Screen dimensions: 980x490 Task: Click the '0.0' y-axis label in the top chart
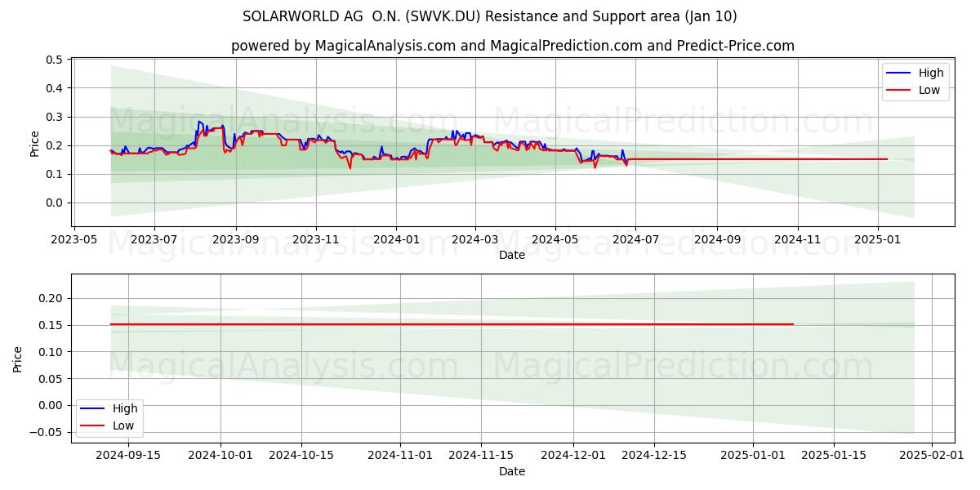coord(55,203)
